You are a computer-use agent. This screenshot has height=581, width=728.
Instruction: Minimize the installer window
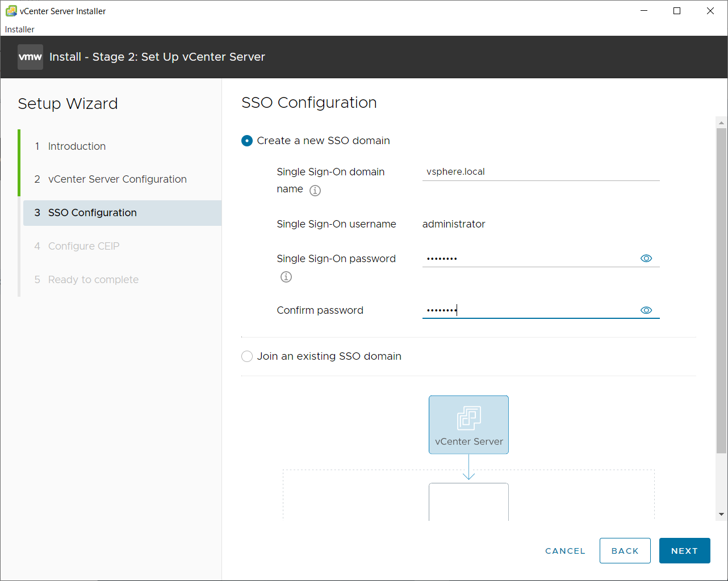tap(644, 11)
